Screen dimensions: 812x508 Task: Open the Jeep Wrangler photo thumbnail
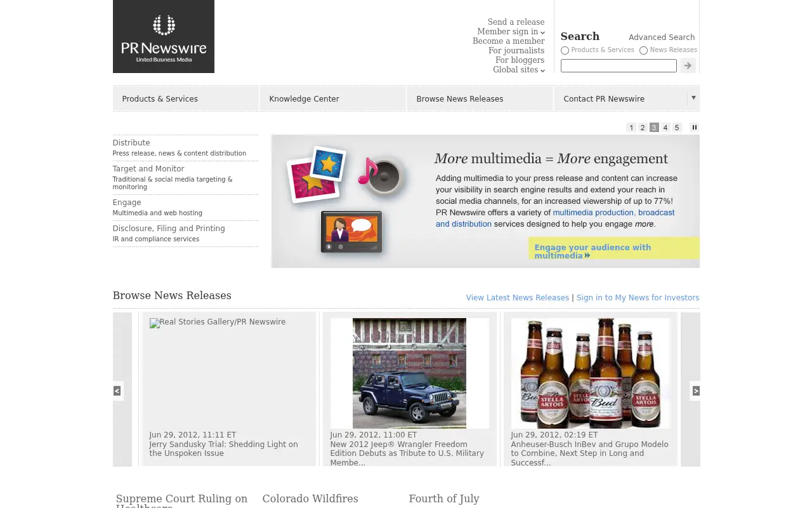[409, 373]
